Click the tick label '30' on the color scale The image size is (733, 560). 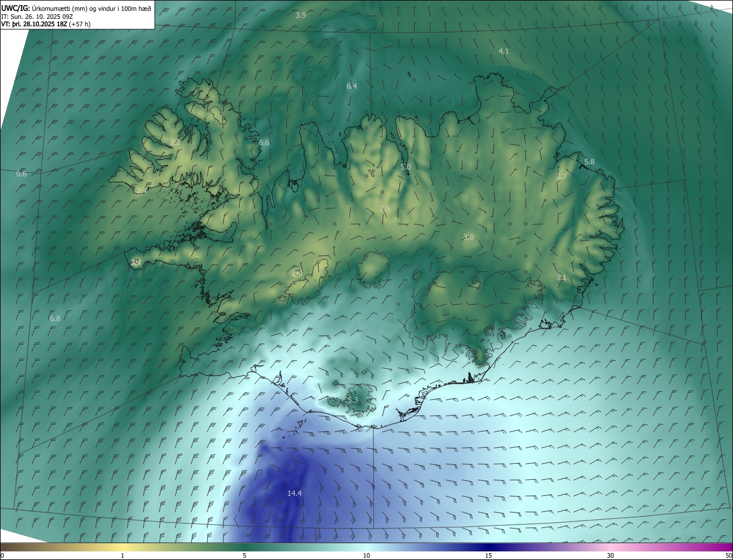(x=610, y=555)
